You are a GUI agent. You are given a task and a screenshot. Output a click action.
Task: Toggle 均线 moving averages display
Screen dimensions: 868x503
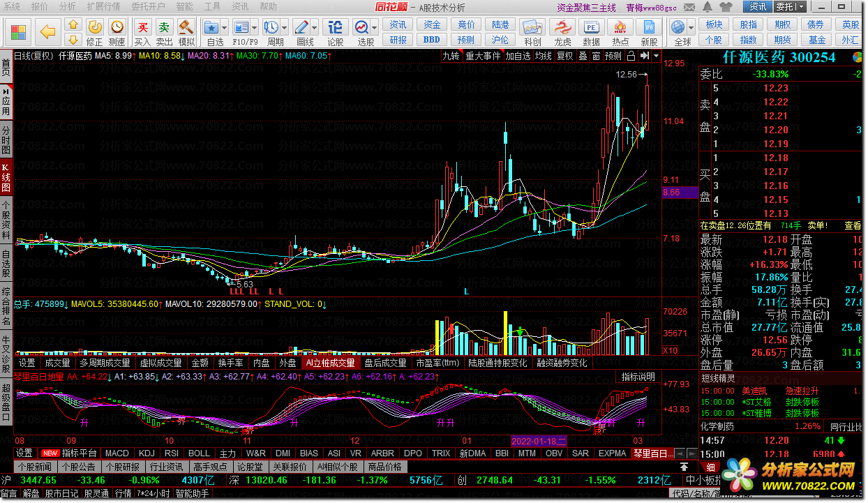coord(544,56)
